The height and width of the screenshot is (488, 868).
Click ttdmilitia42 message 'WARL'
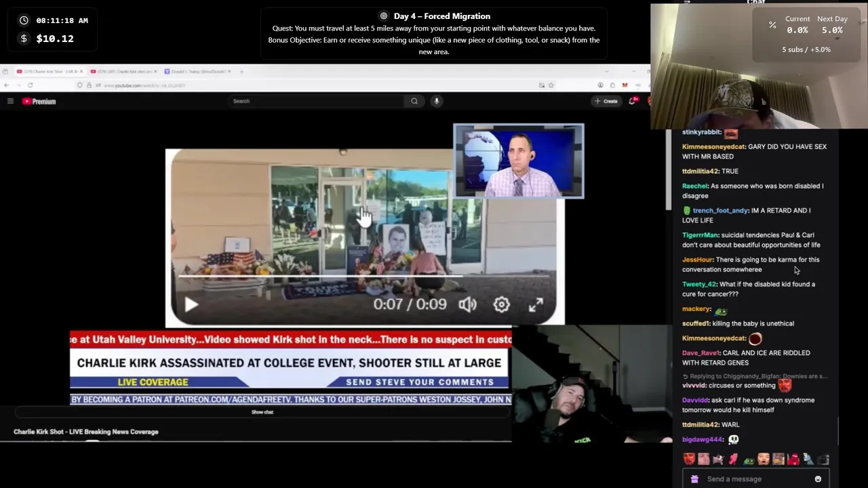730,425
